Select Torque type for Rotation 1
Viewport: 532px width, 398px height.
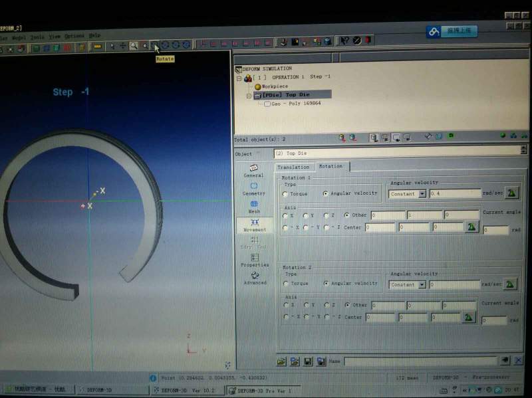[x=285, y=194]
